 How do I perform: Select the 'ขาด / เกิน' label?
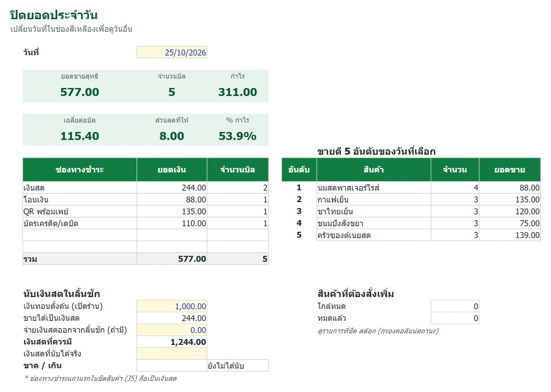point(43,365)
